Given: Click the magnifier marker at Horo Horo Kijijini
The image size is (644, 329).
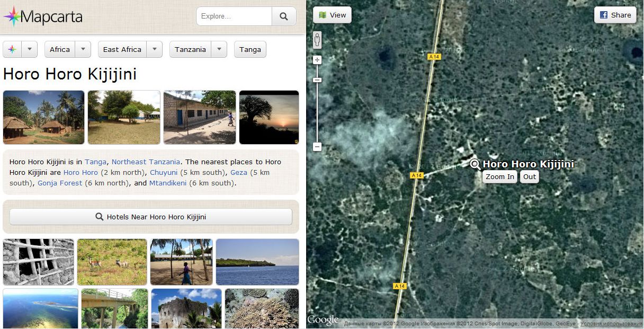Looking at the screenshot, I should tap(475, 165).
